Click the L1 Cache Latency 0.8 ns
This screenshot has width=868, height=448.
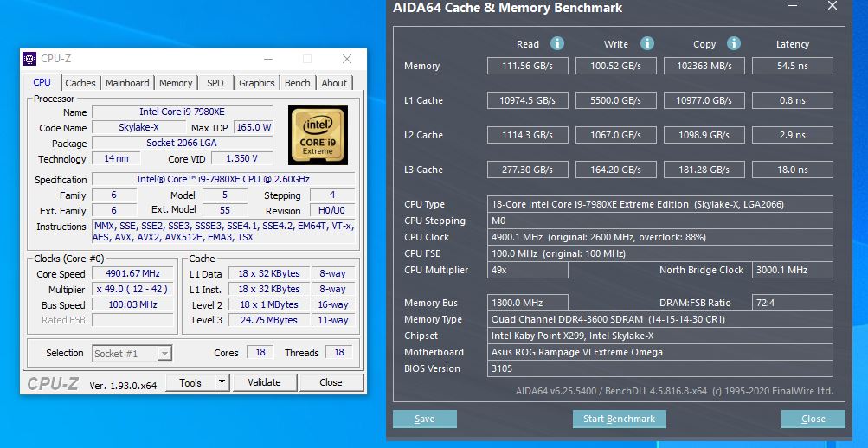793,100
